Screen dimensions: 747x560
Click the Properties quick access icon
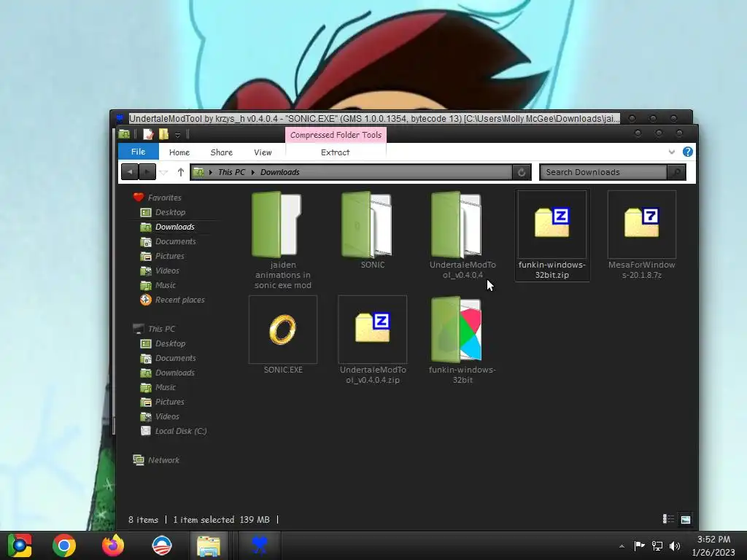[x=147, y=134]
